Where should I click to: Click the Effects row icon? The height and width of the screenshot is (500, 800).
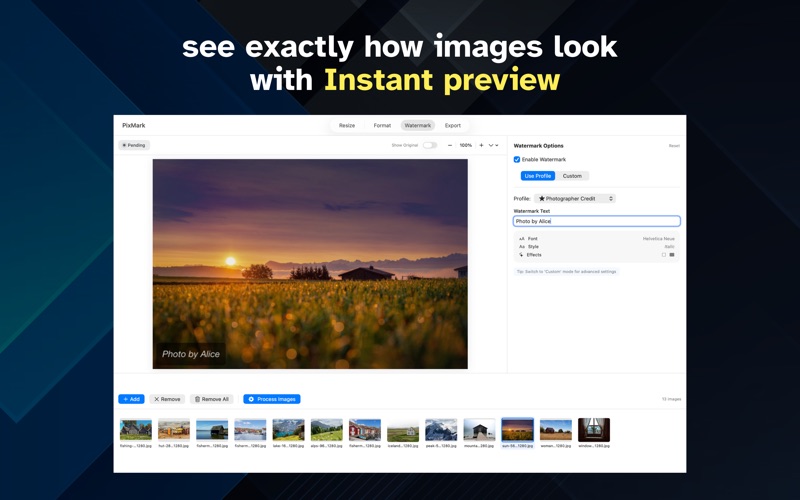click(521, 255)
